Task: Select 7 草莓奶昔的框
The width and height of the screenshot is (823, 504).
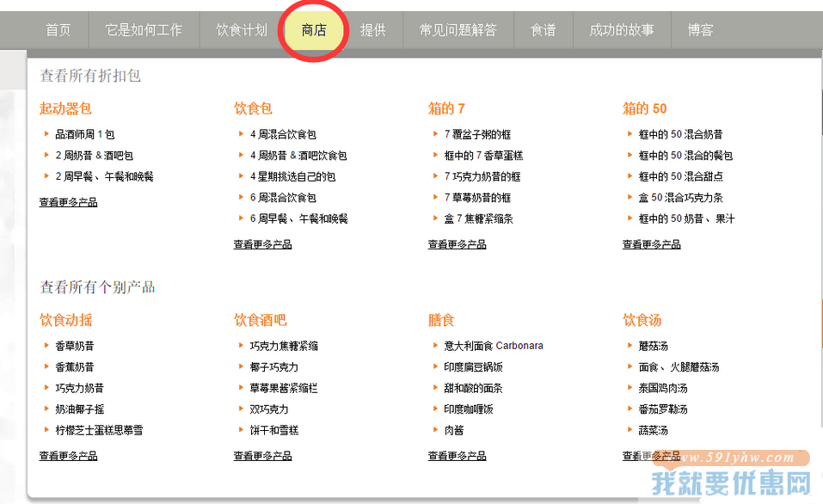Action: click(x=477, y=198)
